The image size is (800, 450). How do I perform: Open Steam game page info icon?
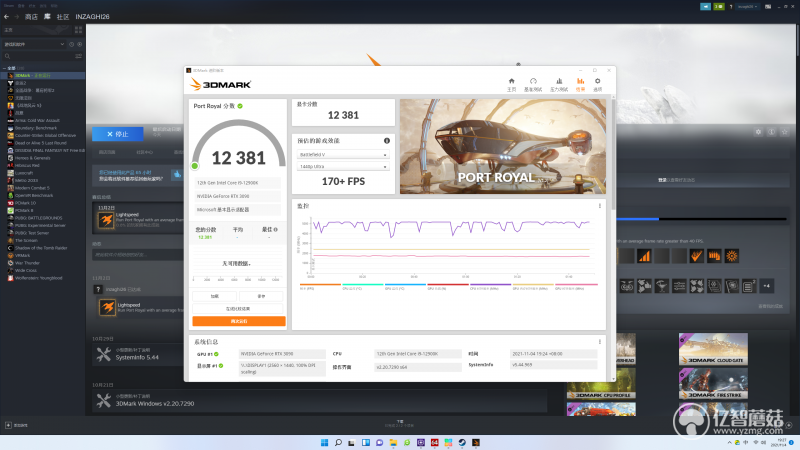(771, 132)
